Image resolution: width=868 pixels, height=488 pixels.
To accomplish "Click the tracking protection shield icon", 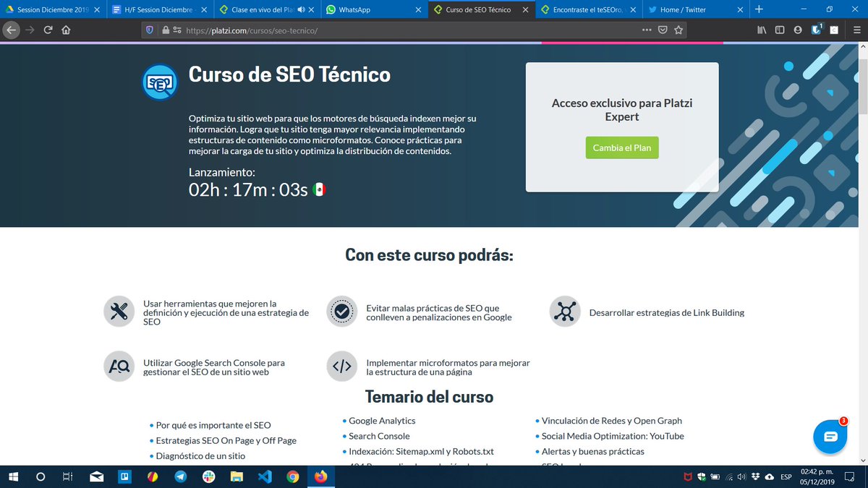I will pos(150,30).
